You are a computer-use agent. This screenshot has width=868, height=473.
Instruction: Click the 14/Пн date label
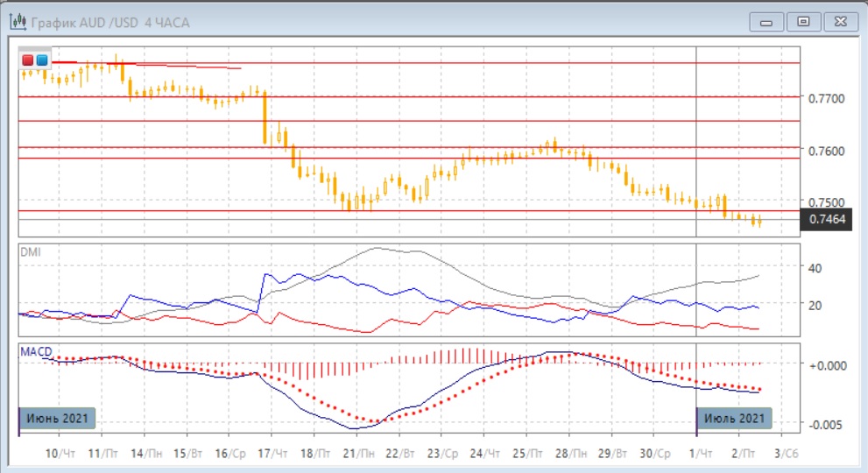[x=146, y=454]
